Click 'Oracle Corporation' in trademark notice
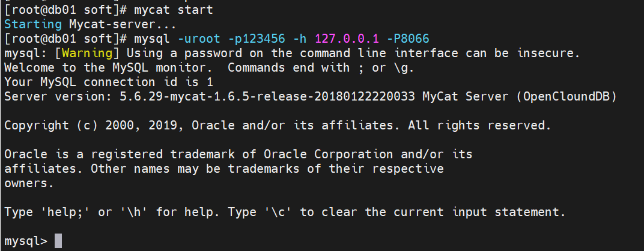The image size is (644, 251). [329, 154]
